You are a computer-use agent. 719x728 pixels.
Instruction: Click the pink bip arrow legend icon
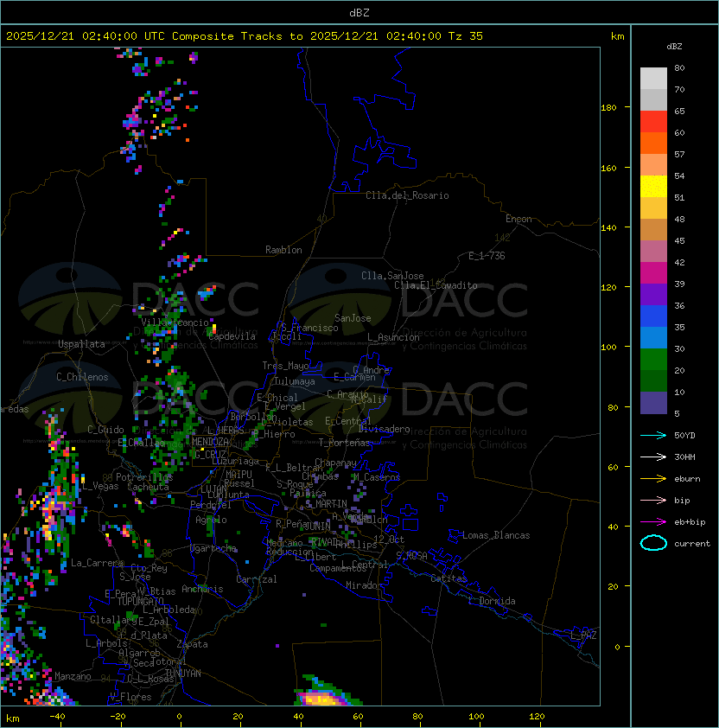point(653,501)
